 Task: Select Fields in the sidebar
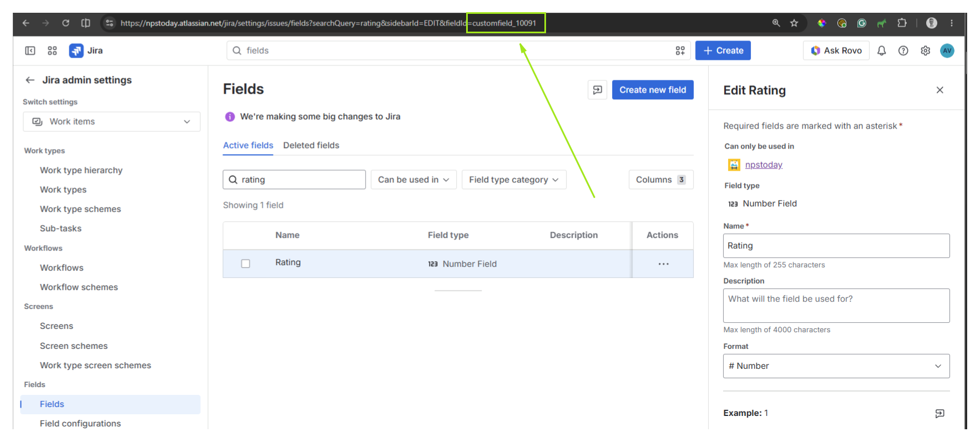click(110, 404)
